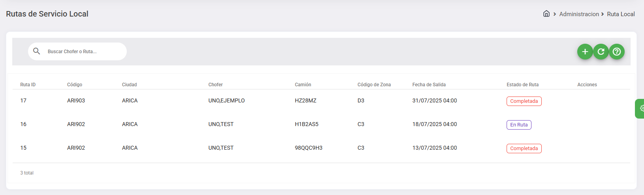This screenshot has width=644, height=195.
Task: Sort by the Fecha de Salida column header
Action: coord(429,85)
